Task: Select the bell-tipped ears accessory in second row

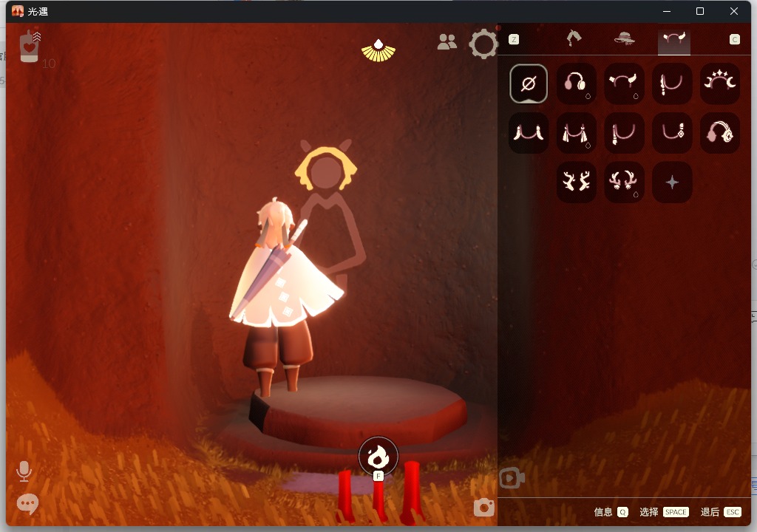Action: tap(529, 133)
